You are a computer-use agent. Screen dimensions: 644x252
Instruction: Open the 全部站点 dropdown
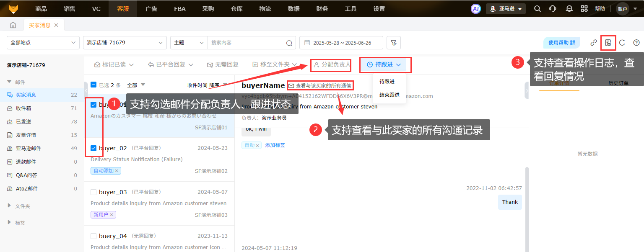pyautogui.click(x=43, y=43)
